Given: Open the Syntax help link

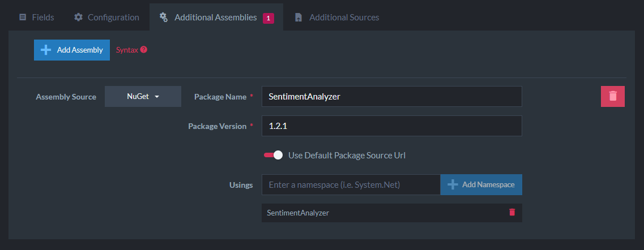Looking at the screenshot, I should 127,50.
